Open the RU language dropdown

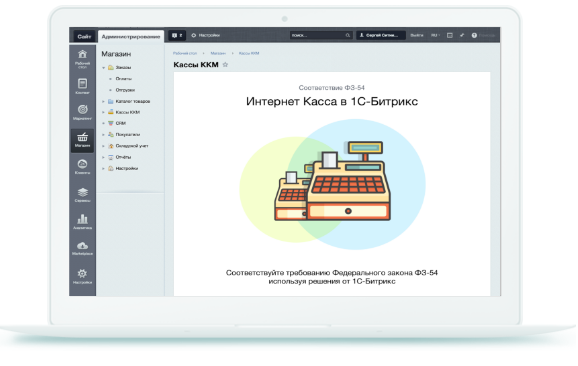coord(435,35)
